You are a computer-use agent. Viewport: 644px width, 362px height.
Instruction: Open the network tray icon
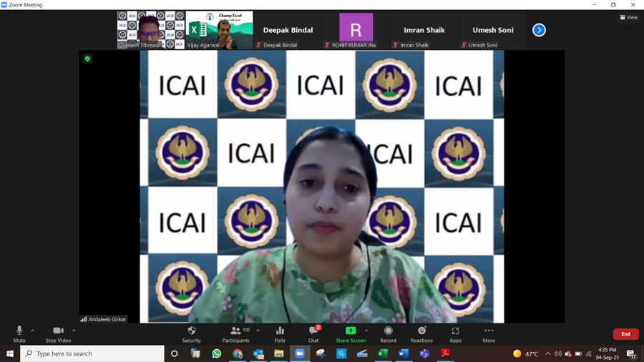tap(589, 353)
